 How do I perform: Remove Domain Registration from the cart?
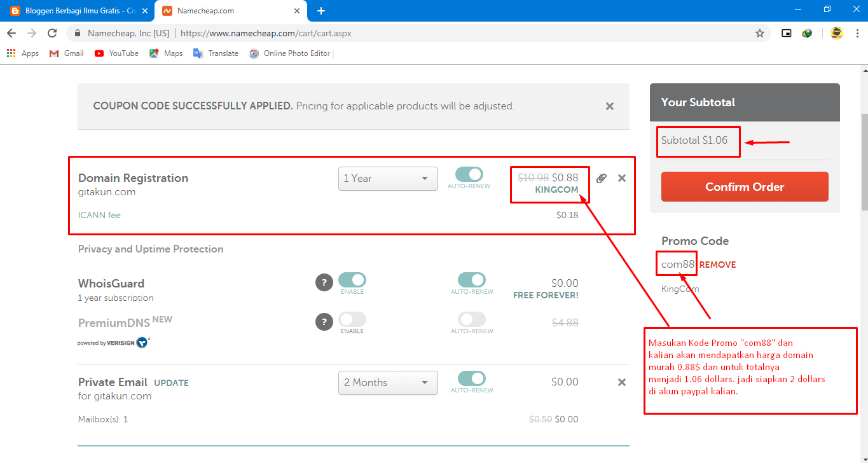tap(622, 178)
